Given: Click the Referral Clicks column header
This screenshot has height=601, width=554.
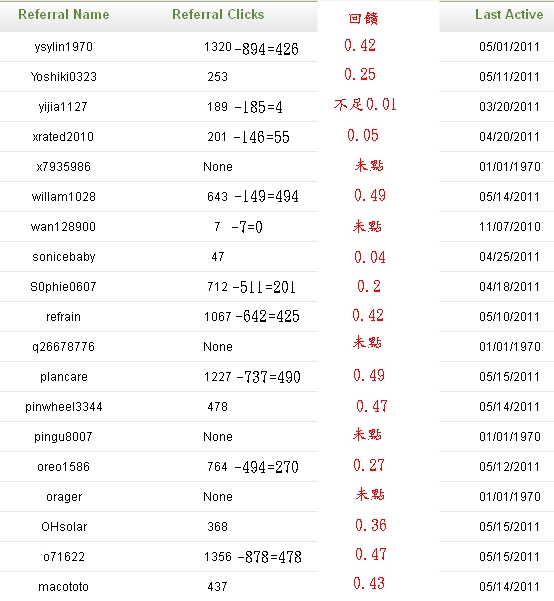Looking at the screenshot, I should [x=218, y=15].
